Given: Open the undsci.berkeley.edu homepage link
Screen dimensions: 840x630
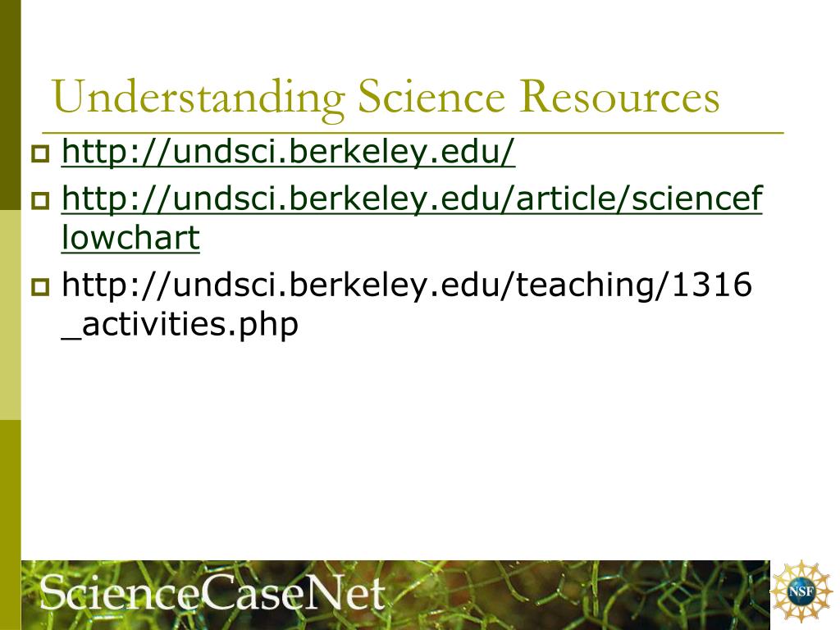Looking at the screenshot, I should [288, 152].
